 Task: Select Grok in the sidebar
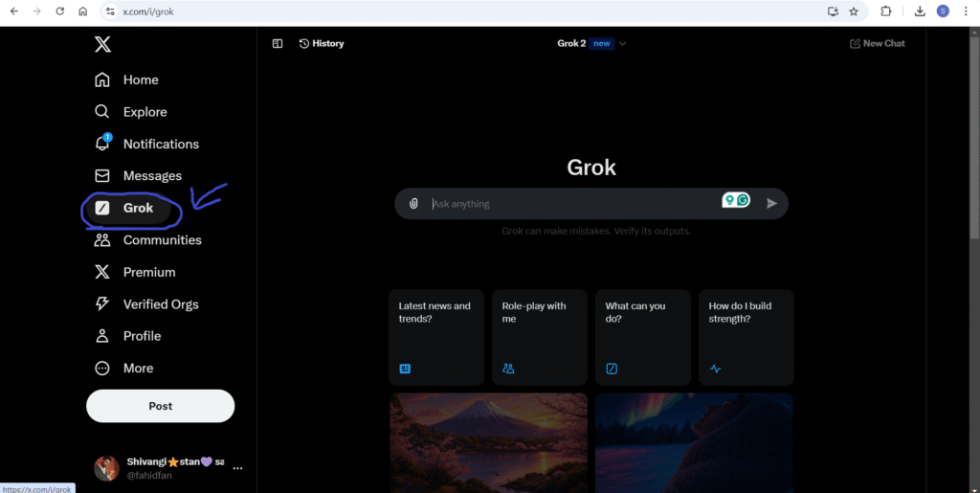coord(129,208)
